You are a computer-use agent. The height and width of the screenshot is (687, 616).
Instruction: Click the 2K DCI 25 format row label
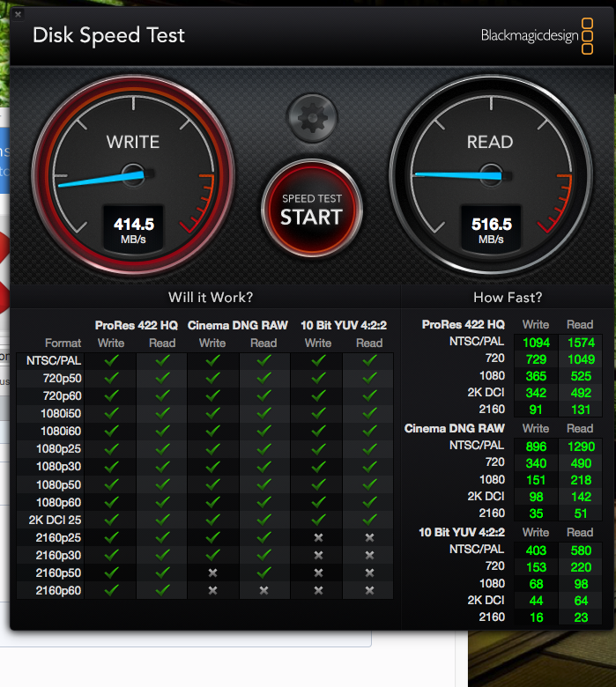(x=55, y=520)
